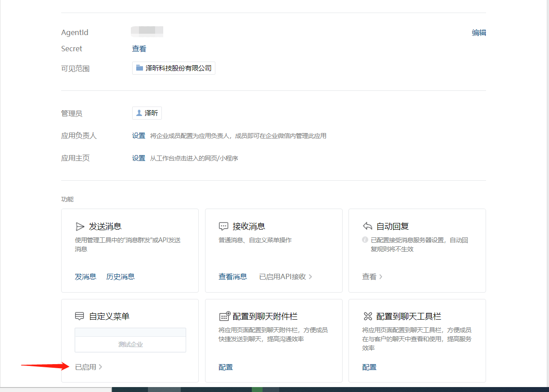Click 发送消息 card title
The height and width of the screenshot is (392, 549).
(x=105, y=227)
